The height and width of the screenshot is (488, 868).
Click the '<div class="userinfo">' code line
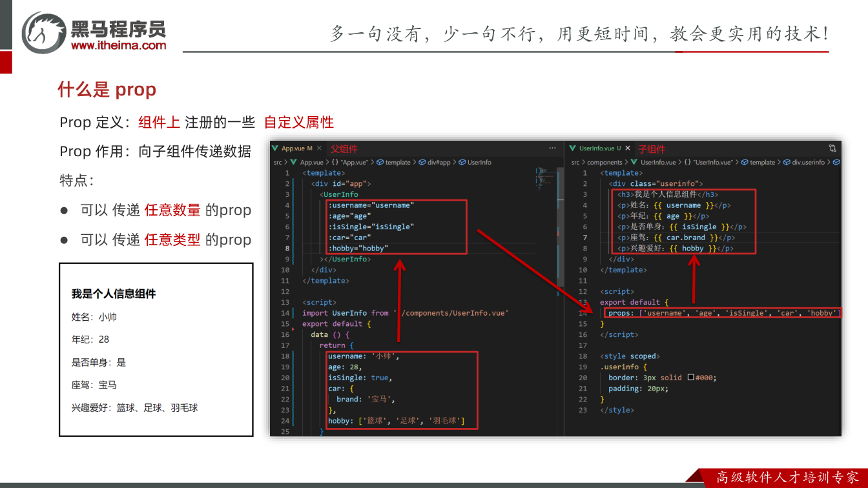point(656,183)
